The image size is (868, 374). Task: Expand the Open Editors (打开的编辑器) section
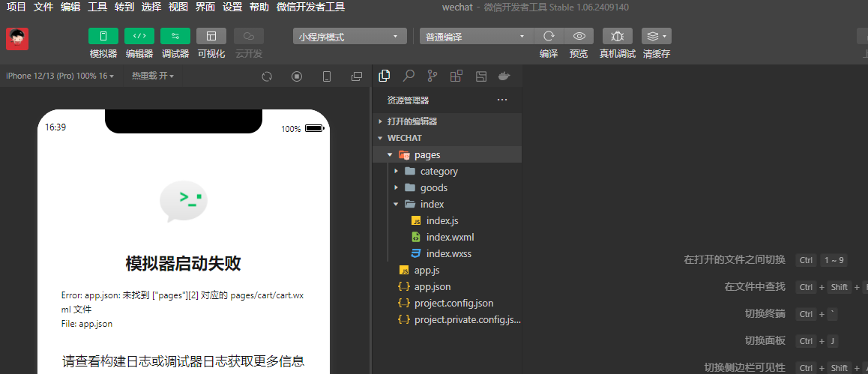tap(447, 121)
